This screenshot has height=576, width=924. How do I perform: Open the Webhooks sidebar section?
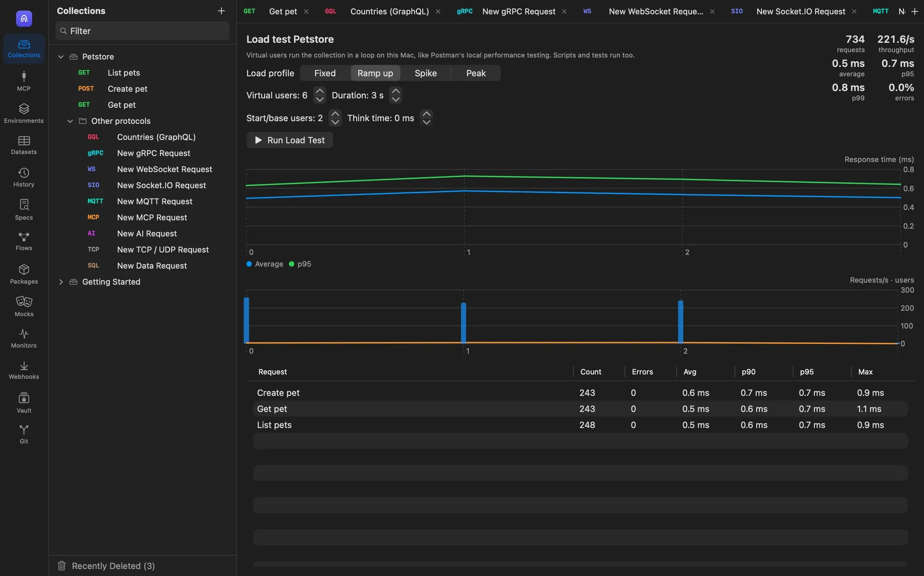pos(24,370)
